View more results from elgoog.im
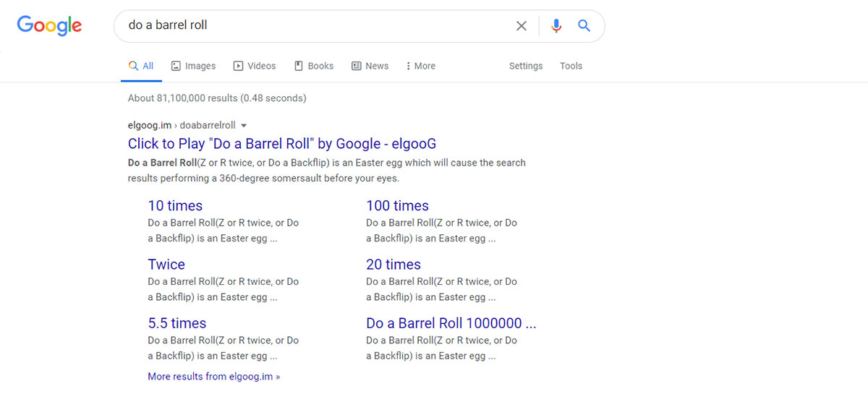 pos(213,377)
